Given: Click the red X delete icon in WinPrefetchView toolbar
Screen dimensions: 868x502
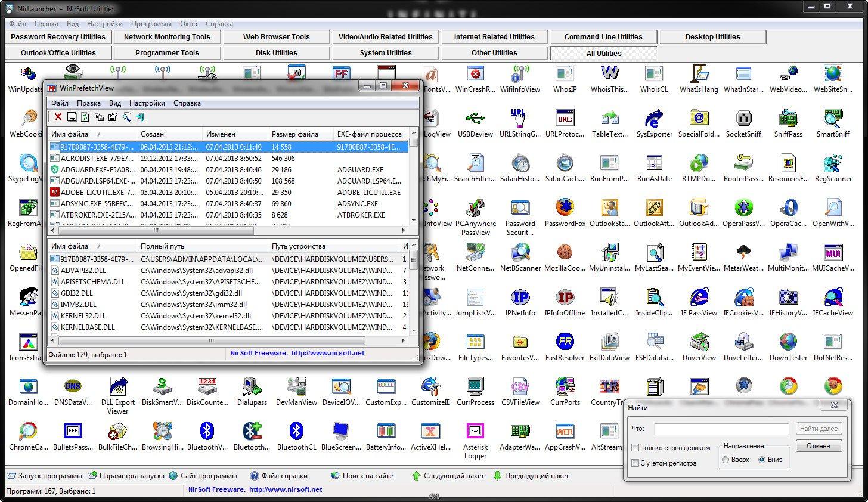Looking at the screenshot, I should click(58, 117).
